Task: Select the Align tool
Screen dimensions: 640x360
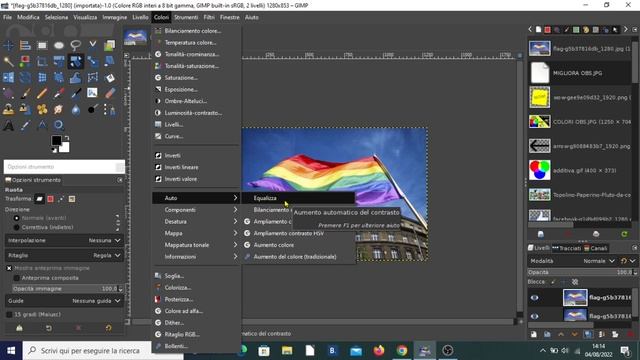Action: (25, 45)
